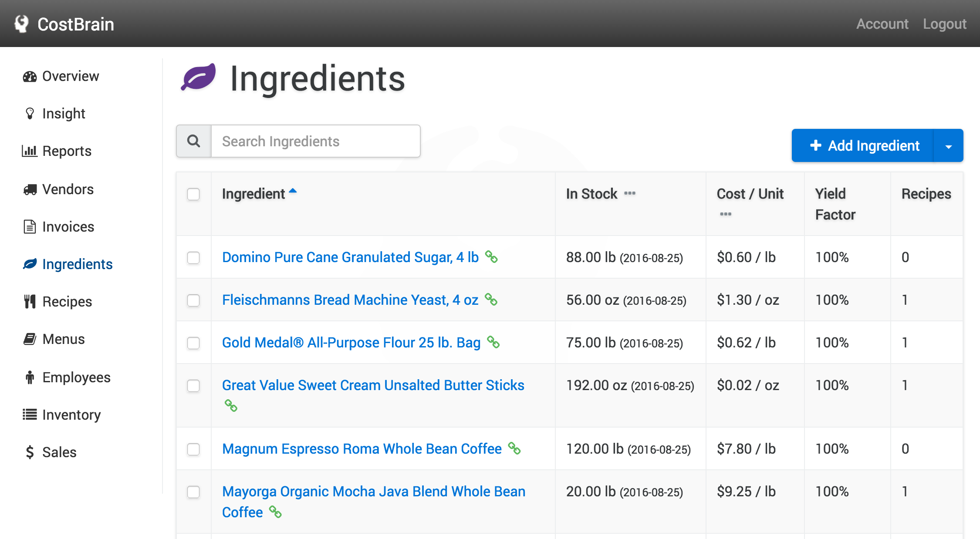Select the Gold Medal Flour row checkbox

coord(193,343)
